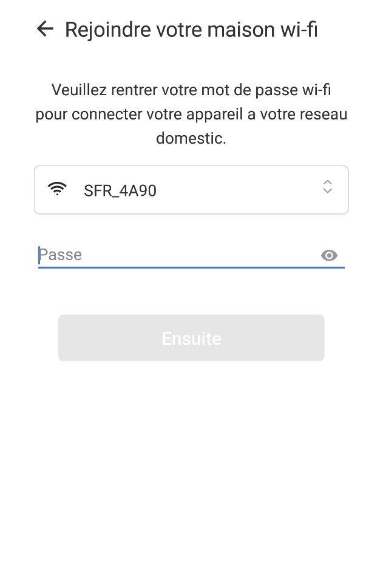The height and width of the screenshot is (588, 383).
Task: Click empty area right of SFR_4A90 label
Action: pos(239,190)
